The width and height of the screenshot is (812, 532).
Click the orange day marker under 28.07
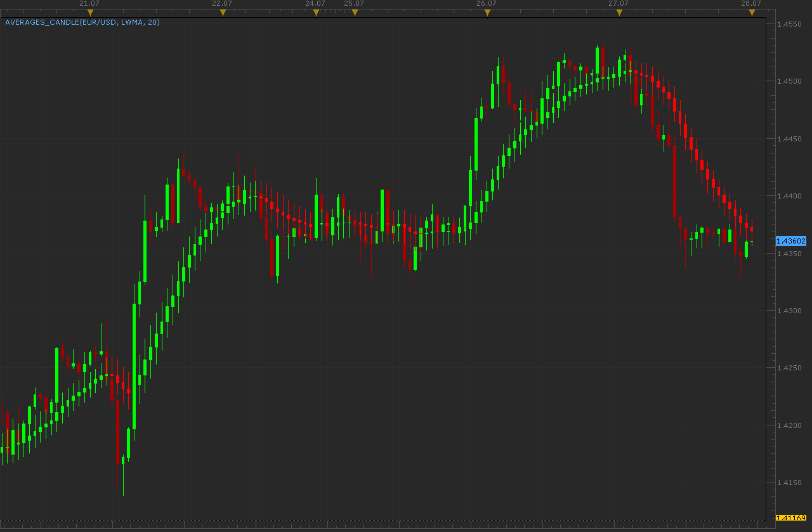click(752, 13)
